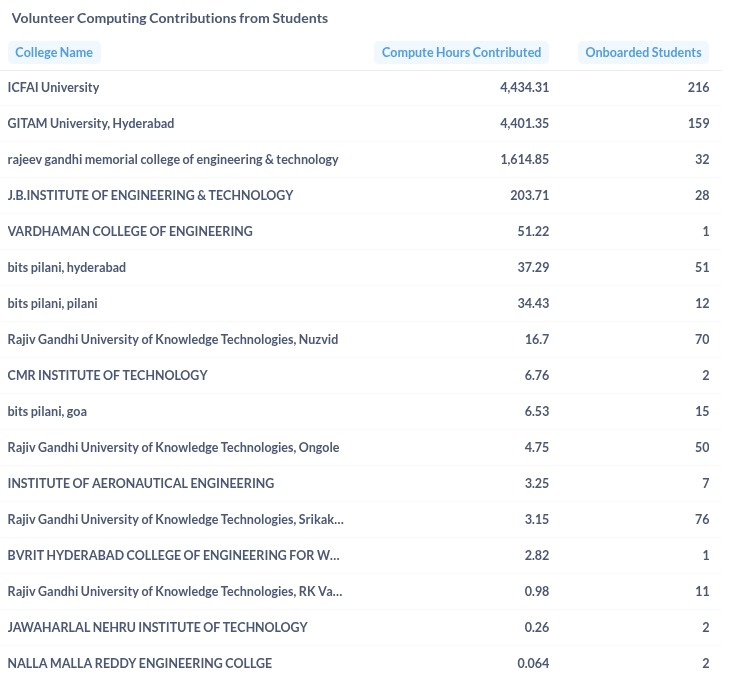The height and width of the screenshot is (679, 729).
Task: Click compute hours value 4,401.35
Action: [524, 123]
